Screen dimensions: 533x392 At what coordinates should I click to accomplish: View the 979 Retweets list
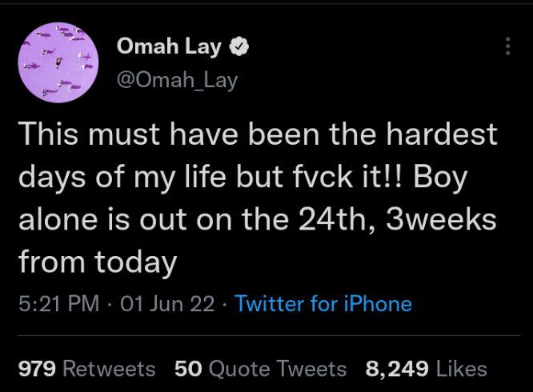[x=86, y=369]
